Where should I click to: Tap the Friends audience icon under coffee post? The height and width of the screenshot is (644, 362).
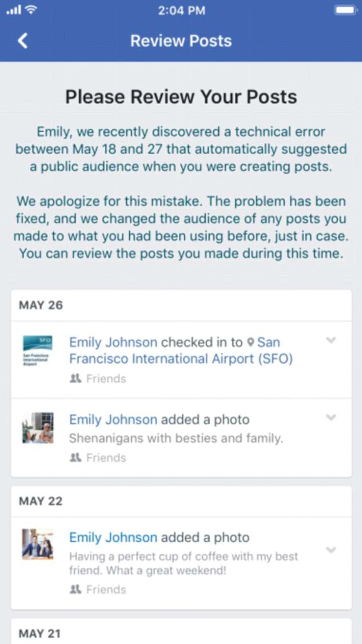tap(75, 589)
